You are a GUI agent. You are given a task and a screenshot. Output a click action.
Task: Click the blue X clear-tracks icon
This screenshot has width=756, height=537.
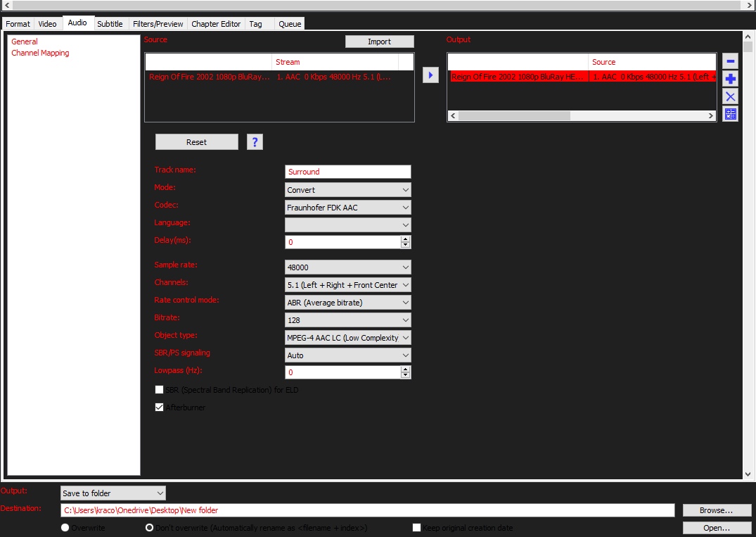pos(730,96)
